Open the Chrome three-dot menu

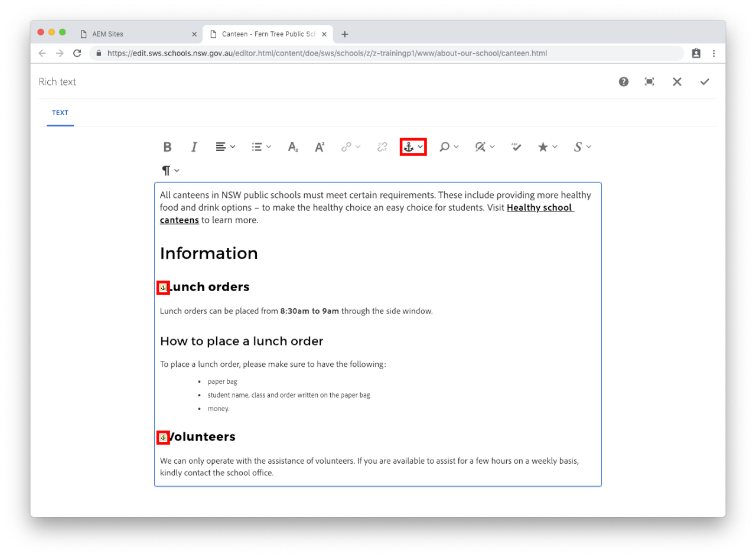[x=713, y=53]
